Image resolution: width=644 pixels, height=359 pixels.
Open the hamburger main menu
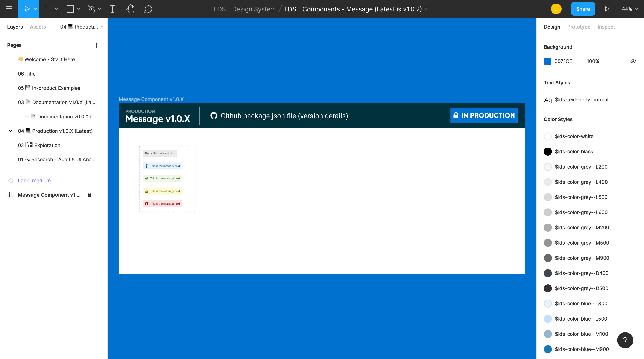(9, 9)
